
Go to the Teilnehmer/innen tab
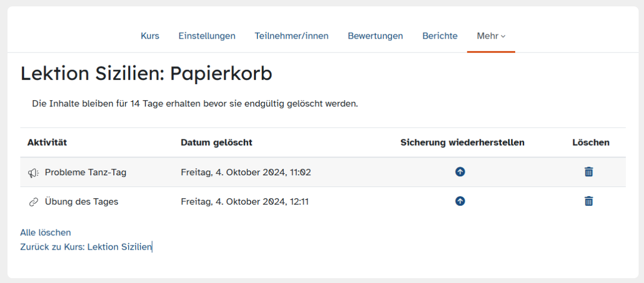point(291,36)
